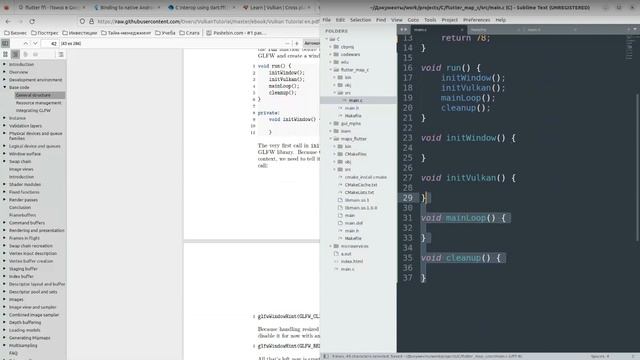
Task: Reload the browser page
Action: coord(32,21)
